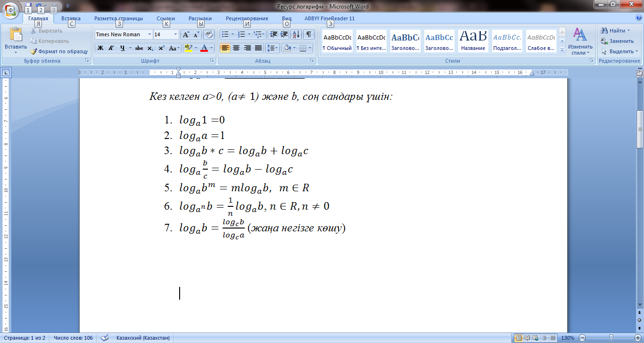Apply yellow text highlight color
Viewport: 644px width, 343px height.
(188, 48)
